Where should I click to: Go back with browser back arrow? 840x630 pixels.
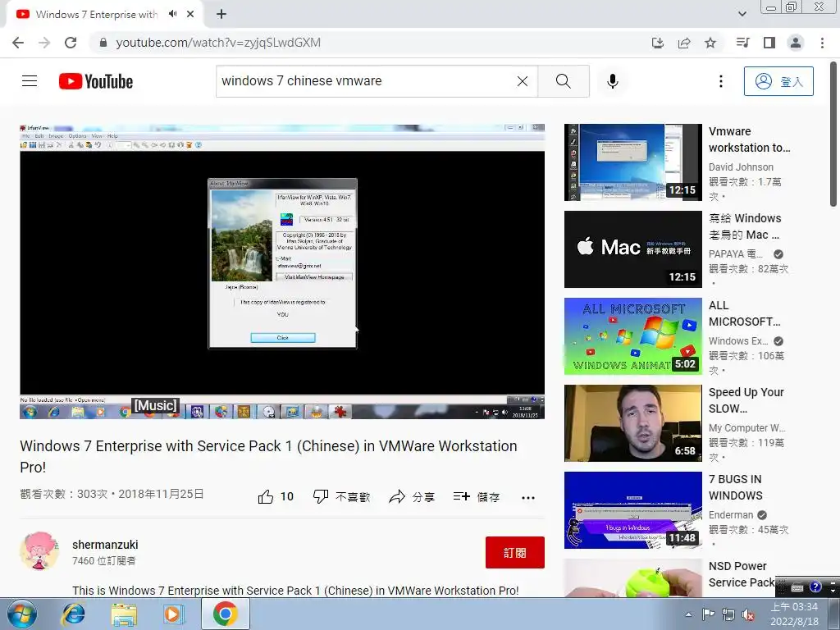(18, 43)
